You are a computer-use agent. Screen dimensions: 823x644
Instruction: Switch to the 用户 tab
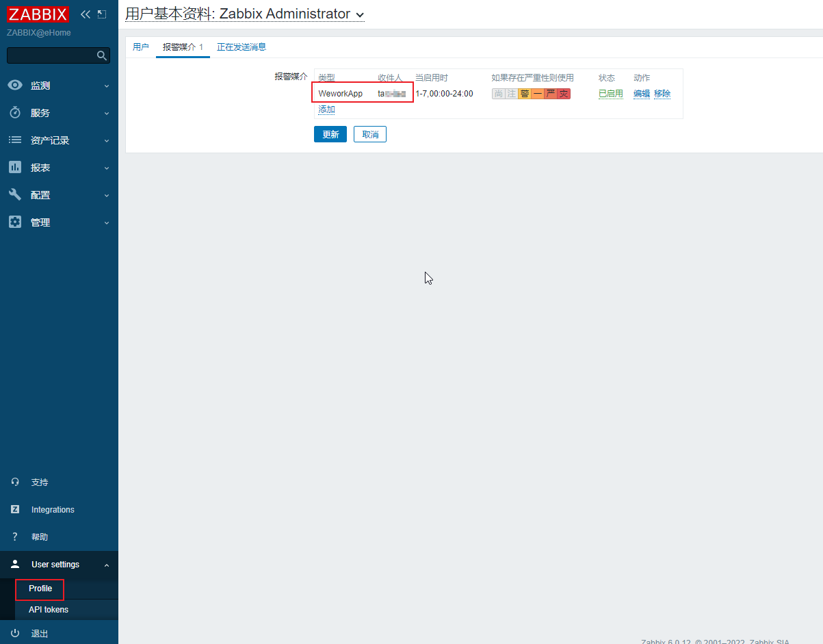click(x=141, y=47)
